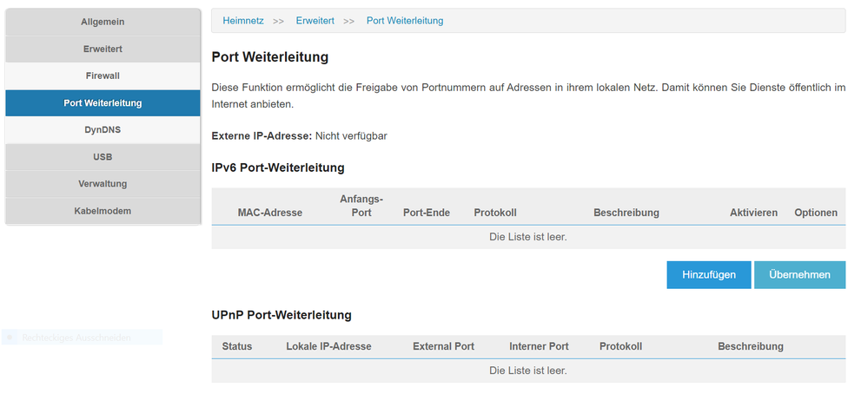This screenshot has height=407, width=868.
Task: Click the Heimnetz breadcrumb link
Action: point(243,21)
